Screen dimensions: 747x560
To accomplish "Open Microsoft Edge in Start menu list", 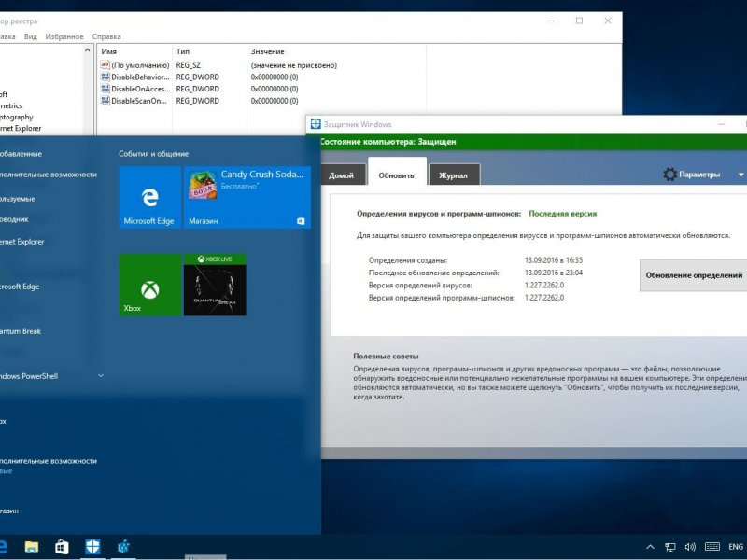I will [20, 287].
